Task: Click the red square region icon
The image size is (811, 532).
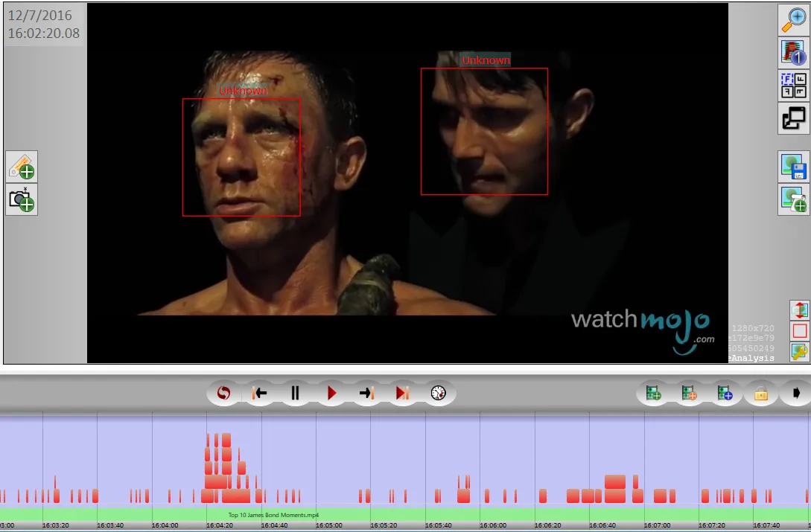Action: (800, 331)
